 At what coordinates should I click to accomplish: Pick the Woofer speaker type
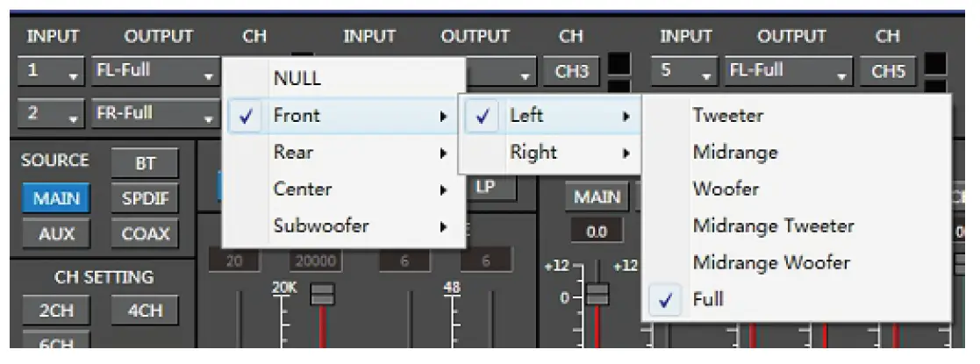coord(726,189)
